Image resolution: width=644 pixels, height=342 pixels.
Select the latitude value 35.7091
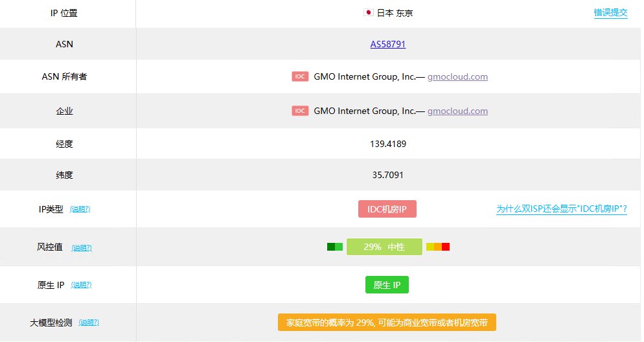[x=388, y=175]
